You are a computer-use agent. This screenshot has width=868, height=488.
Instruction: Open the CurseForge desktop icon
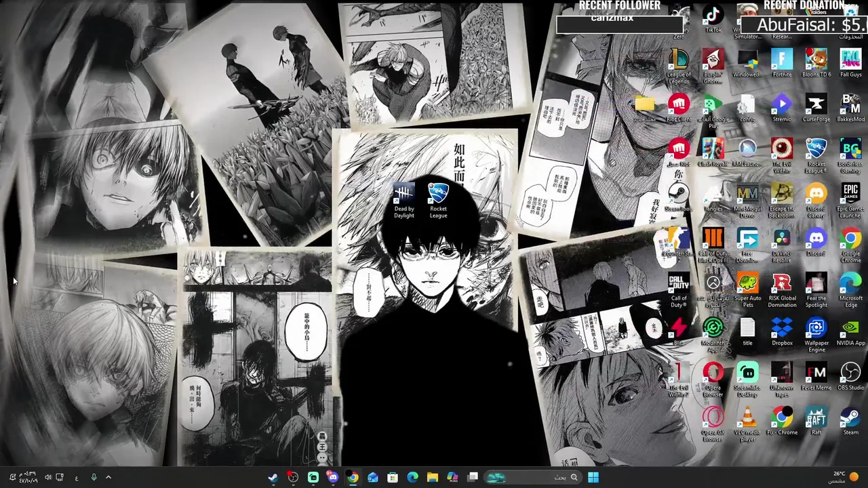816,108
